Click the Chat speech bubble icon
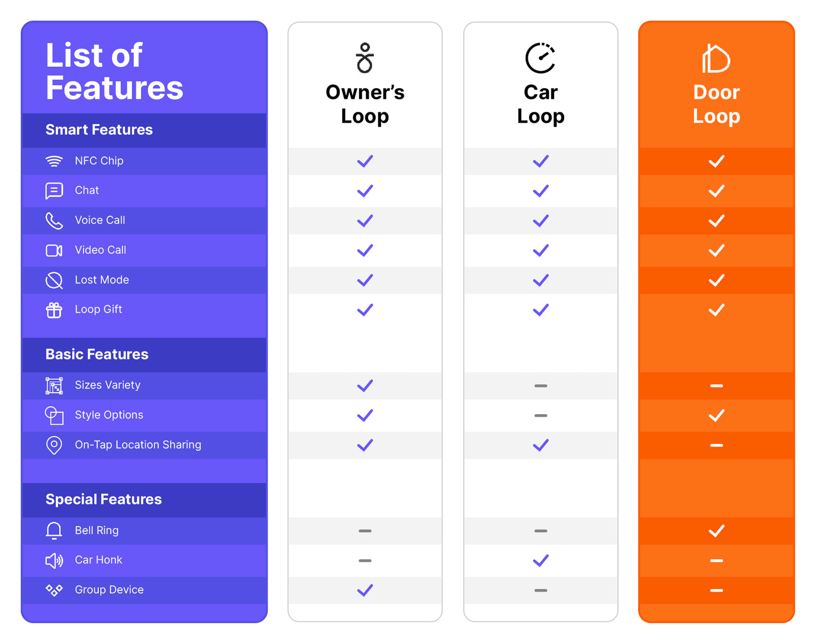Viewport: 816px width, 644px height. click(x=54, y=191)
